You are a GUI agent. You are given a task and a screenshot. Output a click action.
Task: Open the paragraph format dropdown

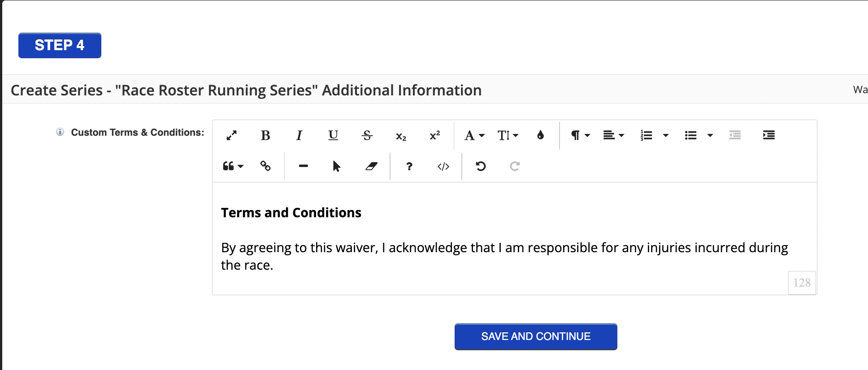click(x=580, y=135)
